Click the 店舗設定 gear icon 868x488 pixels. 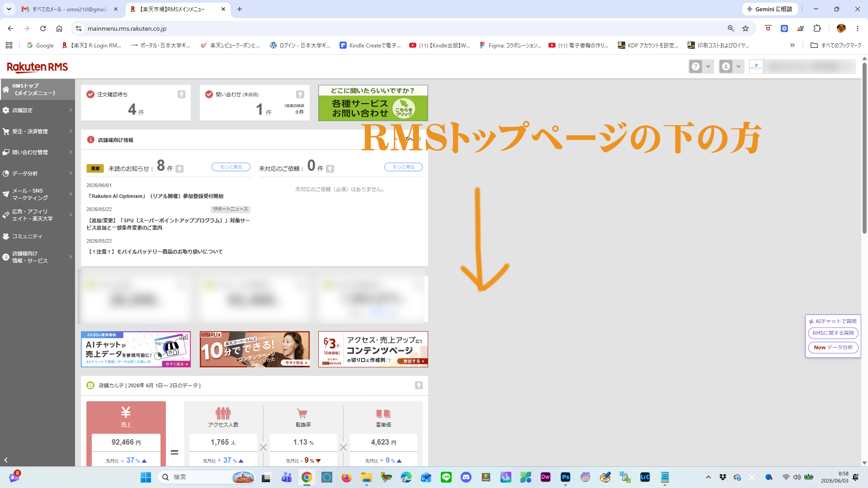tap(6, 110)
